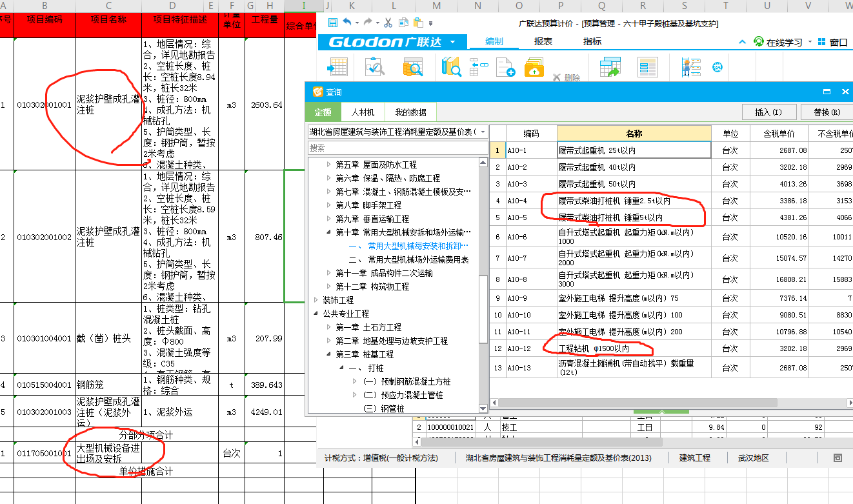Viewport: 853px width, 504px height.
Task: Switch to the 报表 ribbon tab
Action: [543, 41]
